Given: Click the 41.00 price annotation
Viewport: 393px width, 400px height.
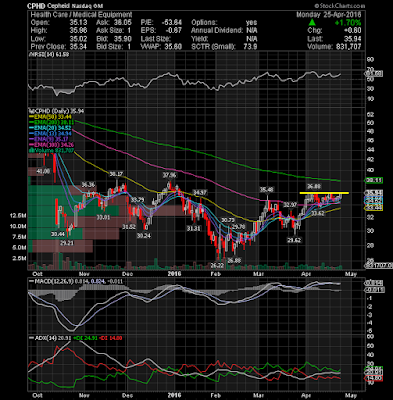Looking at the screenshot, I should 43,171.
